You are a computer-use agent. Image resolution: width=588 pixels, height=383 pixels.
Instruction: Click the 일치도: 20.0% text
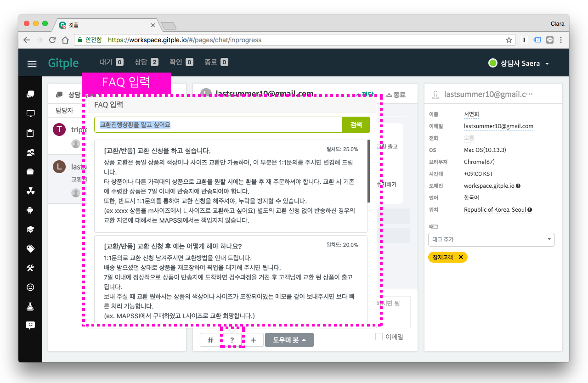coord(342,245)
